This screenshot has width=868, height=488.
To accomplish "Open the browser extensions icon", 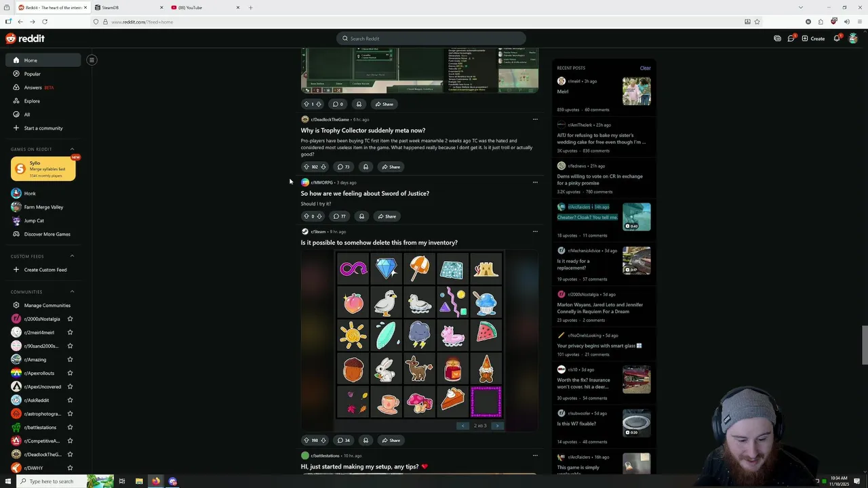I will pos(821,22).
